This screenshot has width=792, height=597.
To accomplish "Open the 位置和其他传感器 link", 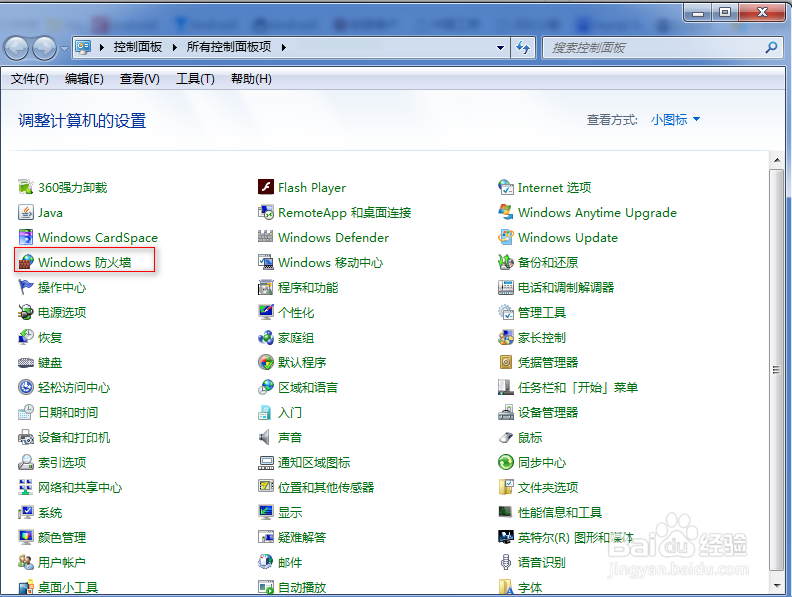I will pos(326,487).
